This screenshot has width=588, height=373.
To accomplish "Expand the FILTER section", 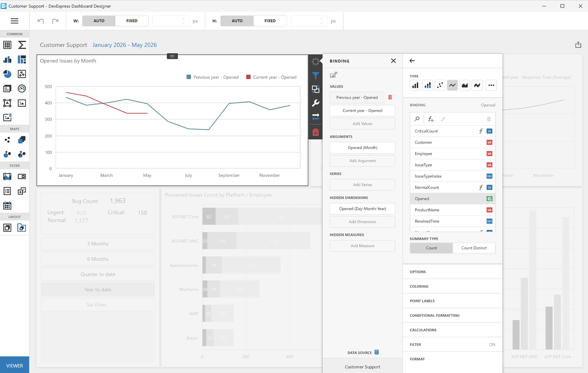I will (452, 344).
